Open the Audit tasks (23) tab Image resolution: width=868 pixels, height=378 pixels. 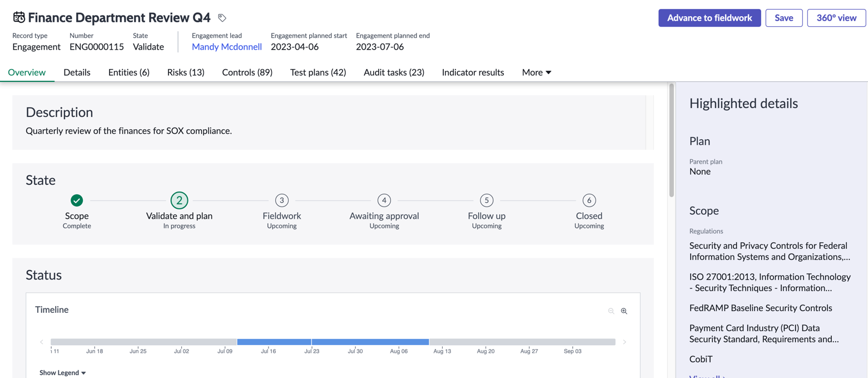click(x=394, y=72)
